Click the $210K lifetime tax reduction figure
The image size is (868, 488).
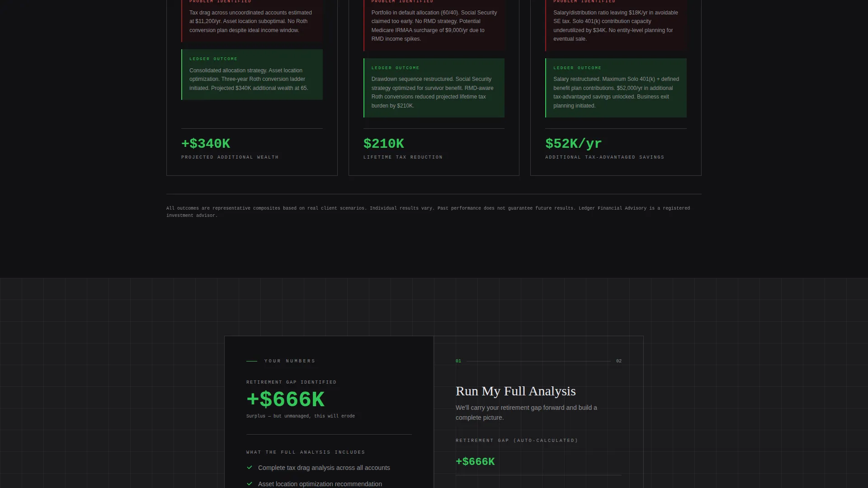[x=384, y=144]
